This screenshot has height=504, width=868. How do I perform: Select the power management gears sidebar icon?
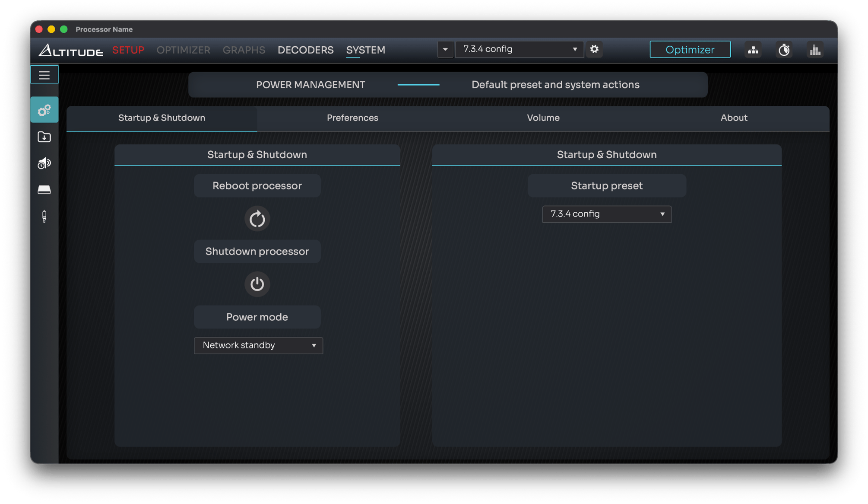(x=44, y=110)
